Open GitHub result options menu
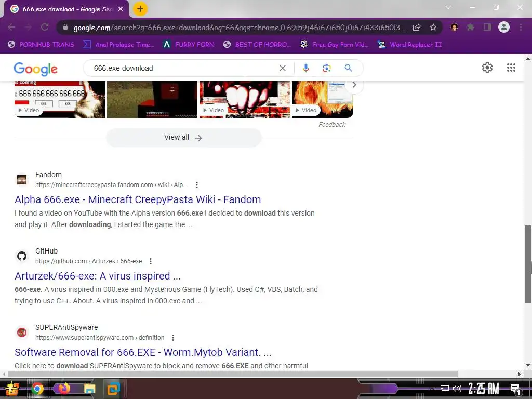Viewport: 532px width, 399px height. pos(151,261)
